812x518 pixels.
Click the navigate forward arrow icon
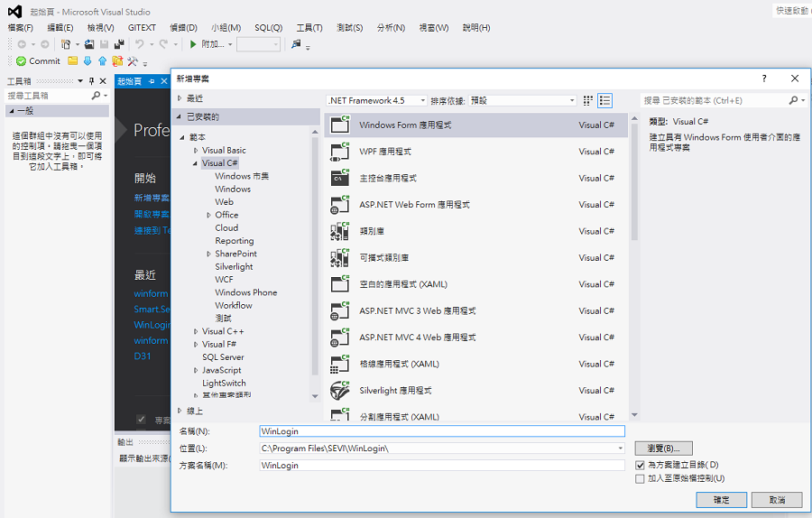pos(45,44)
